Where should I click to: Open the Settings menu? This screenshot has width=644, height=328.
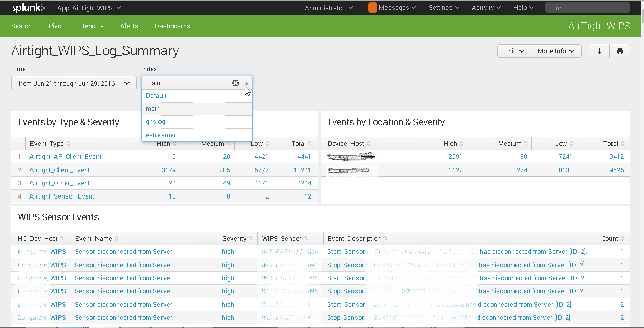[x=443, y=7]
